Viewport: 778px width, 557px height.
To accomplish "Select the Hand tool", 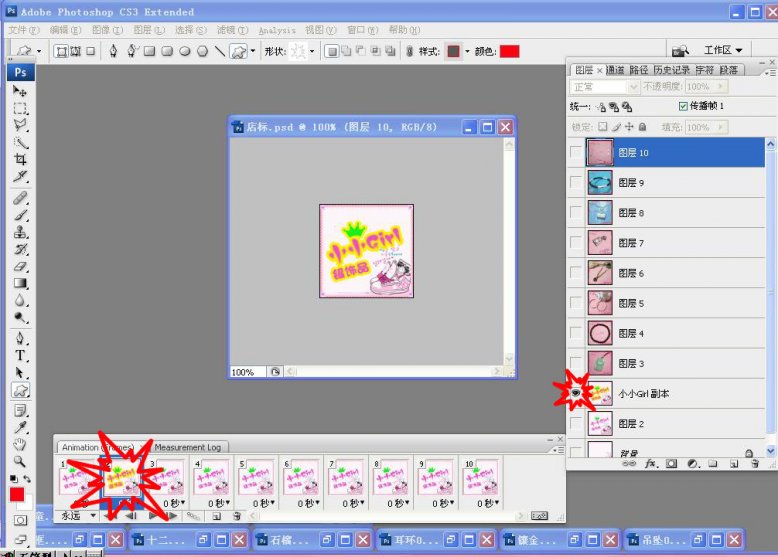I will tap(20, 444).
